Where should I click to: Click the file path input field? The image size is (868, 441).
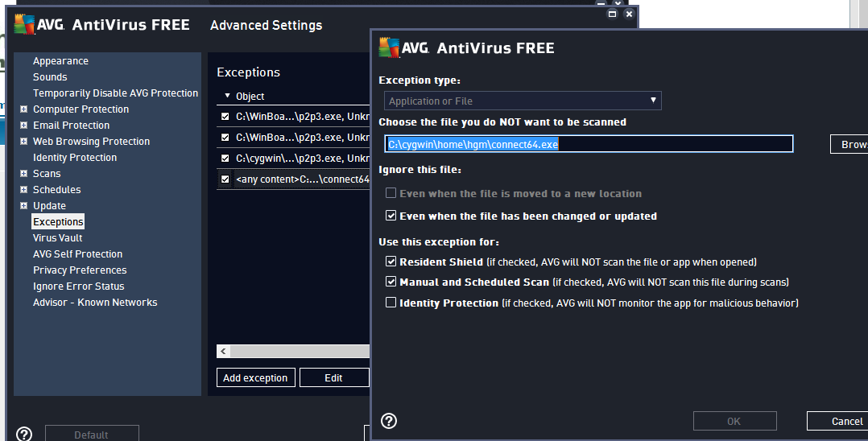click(x=588, y=145)
